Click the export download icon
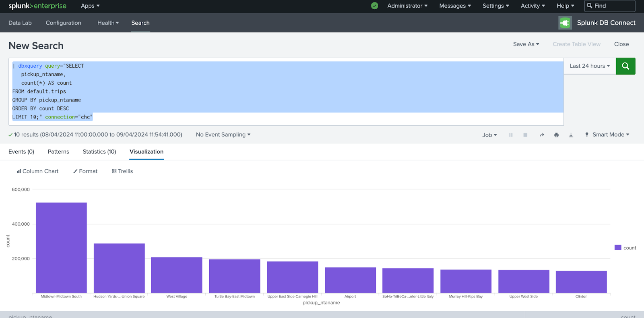The width and height of the screenshot is (644, 318). coord(571,135)
